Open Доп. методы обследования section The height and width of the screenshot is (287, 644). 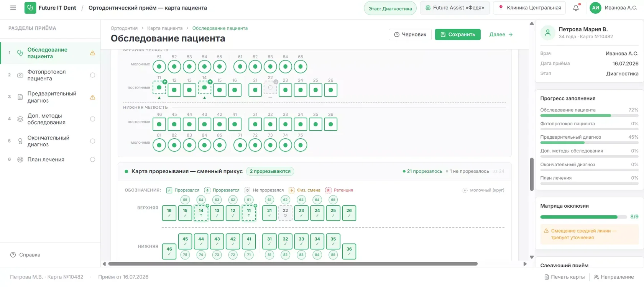pyautogui.click(x=50, y=119)
